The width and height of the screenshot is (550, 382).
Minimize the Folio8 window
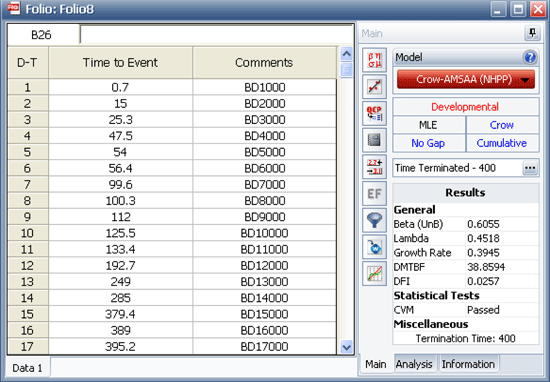[x=497, y=9]
